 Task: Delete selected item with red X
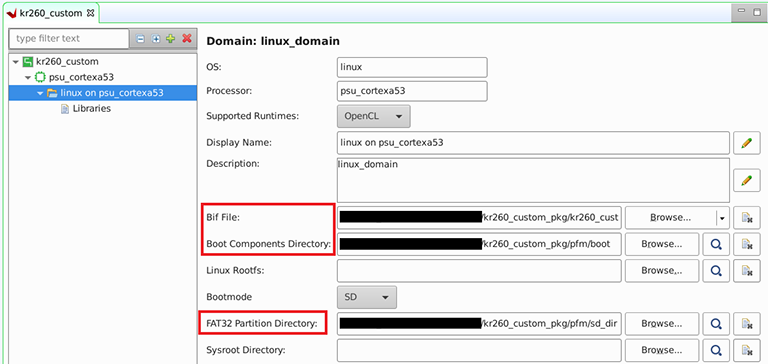click(187, 39)
